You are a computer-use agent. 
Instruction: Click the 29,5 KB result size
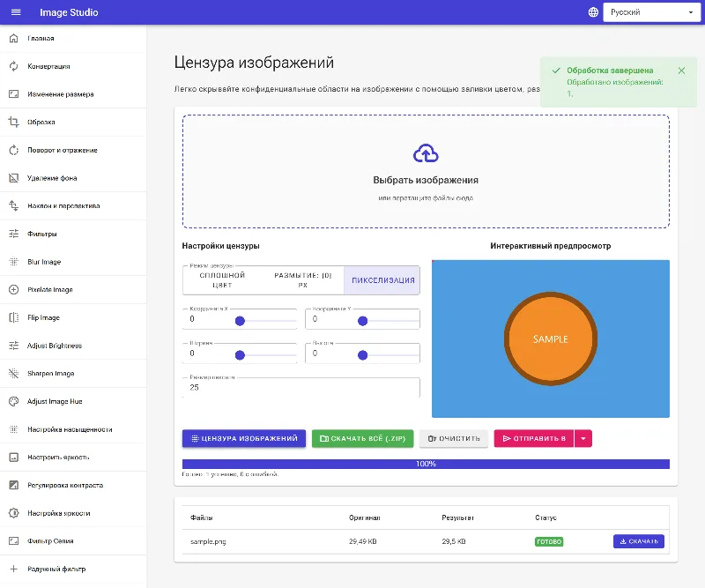[454, 541]
